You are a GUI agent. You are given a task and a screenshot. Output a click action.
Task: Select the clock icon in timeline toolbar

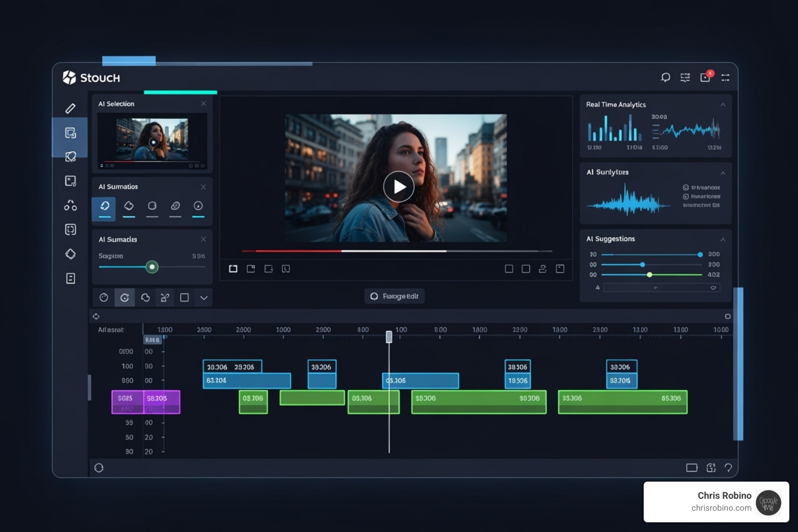[104, 298]
